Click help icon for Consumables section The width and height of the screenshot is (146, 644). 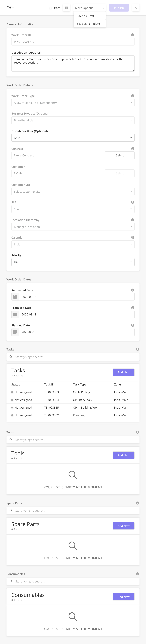tap(137, 574)
